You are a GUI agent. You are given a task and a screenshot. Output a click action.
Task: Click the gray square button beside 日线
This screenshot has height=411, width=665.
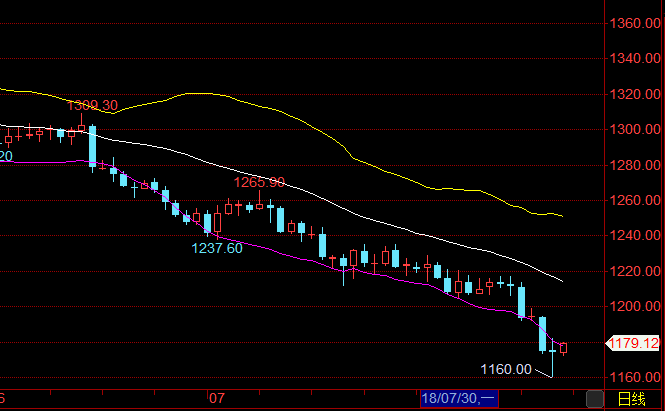(x=595, y=399)
